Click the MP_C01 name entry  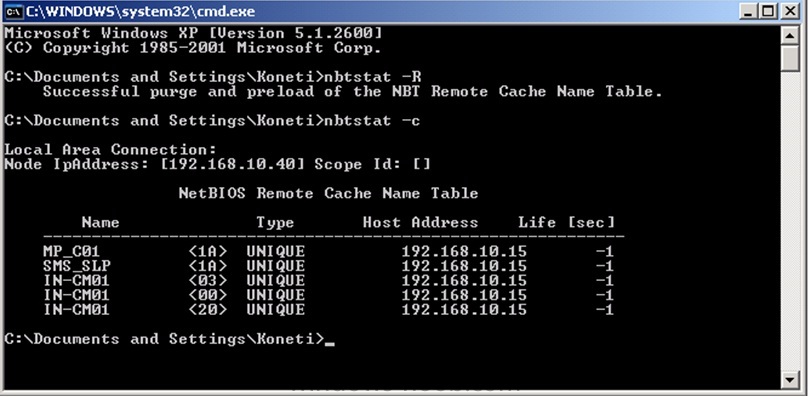pyautogui.click(x=71, y=251)
